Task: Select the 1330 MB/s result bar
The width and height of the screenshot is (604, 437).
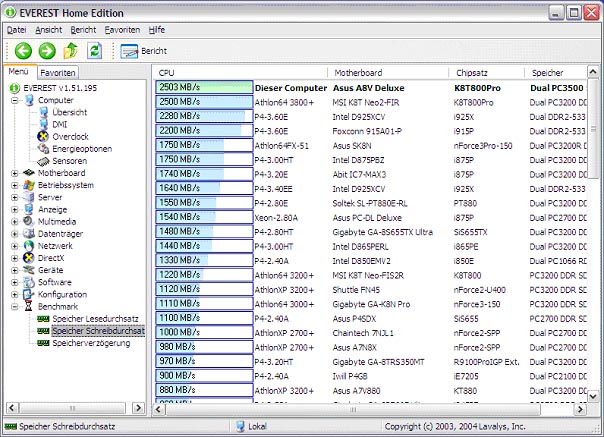Action: [204, 260]
